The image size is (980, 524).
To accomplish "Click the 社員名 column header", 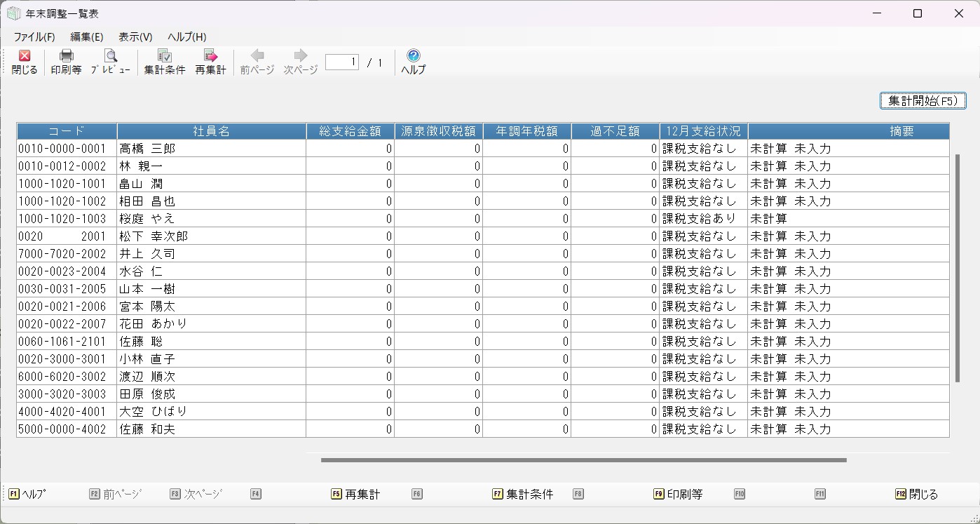I will [211, 131].
